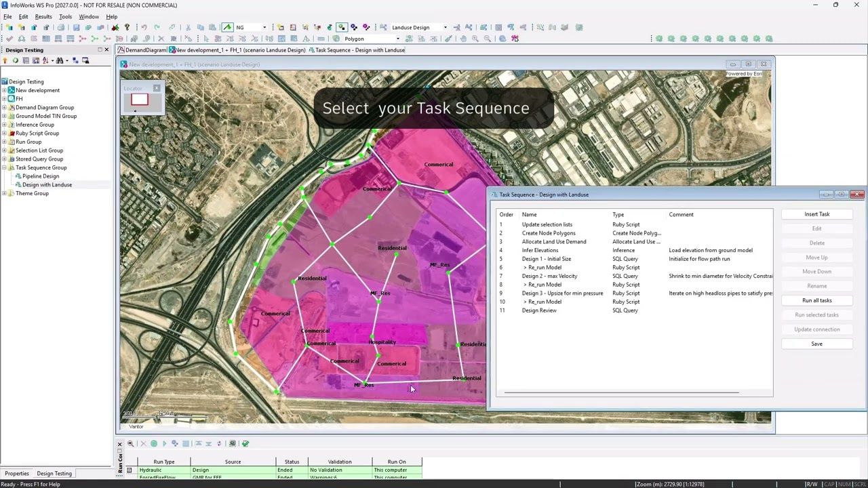Viewport: 868px width, 488px height.
Task: Click the Run all tasks button
Action: [816, 300]
